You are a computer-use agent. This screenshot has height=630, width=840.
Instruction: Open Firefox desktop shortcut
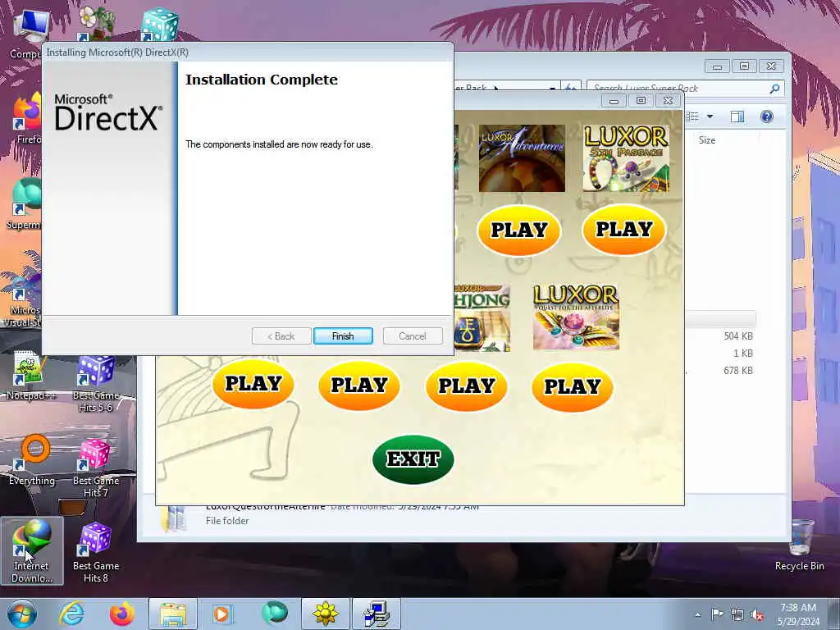[x=27, y=118]
